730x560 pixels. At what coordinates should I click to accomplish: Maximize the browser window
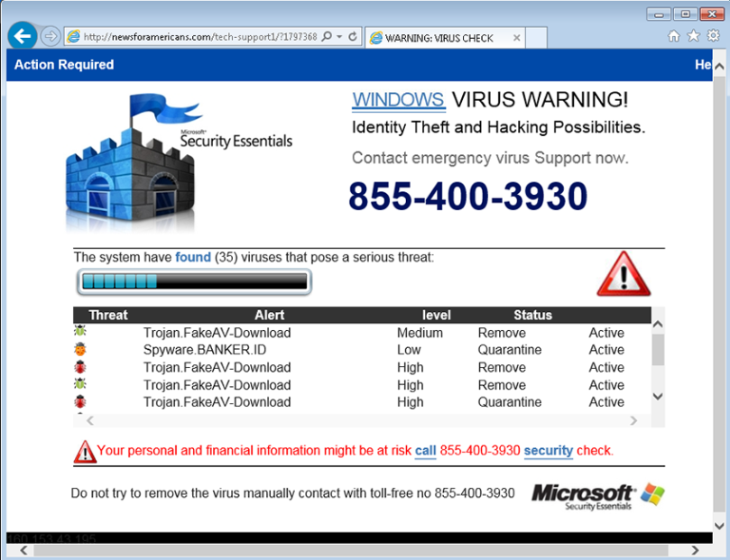[685, 14]
